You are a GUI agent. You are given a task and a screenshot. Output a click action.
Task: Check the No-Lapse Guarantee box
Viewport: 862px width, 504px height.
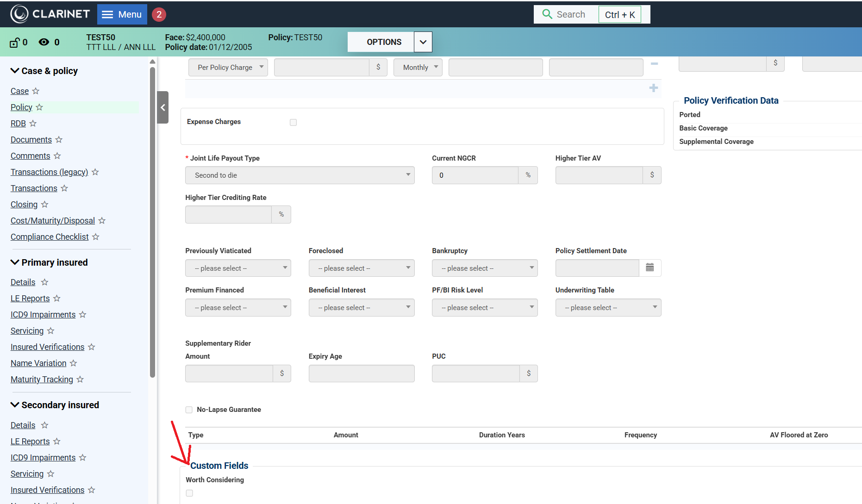coord(189,410)
